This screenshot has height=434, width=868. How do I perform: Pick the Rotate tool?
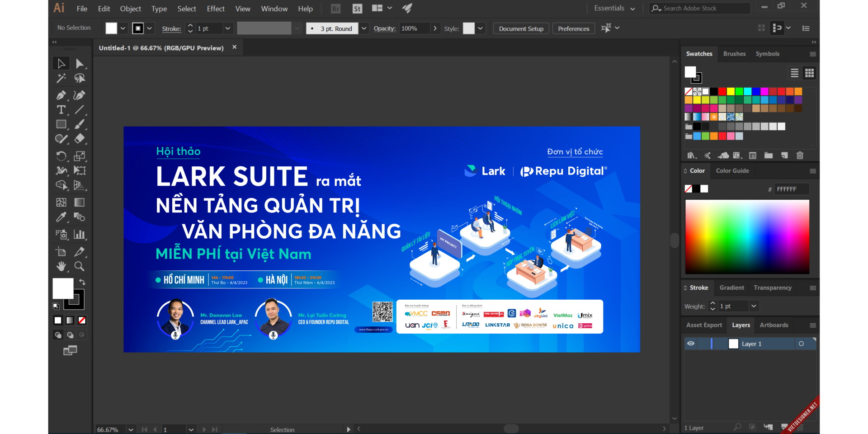pos(61,156)
